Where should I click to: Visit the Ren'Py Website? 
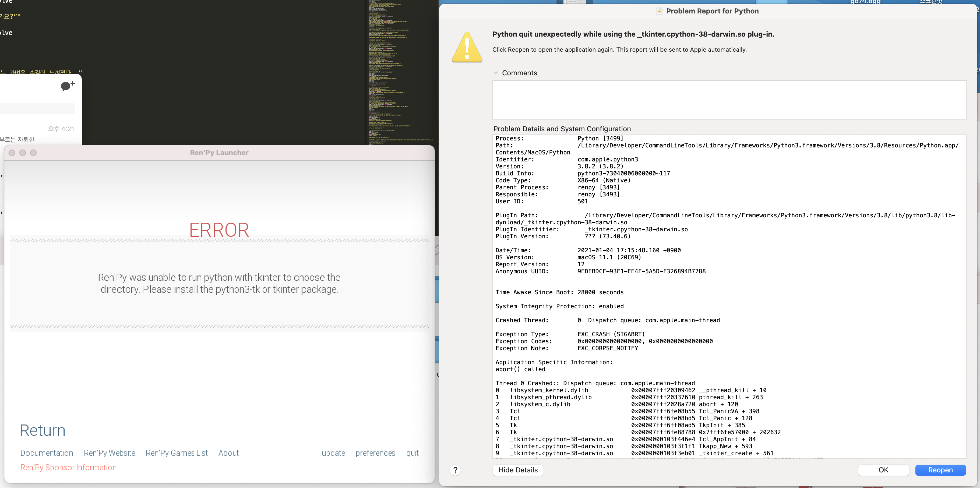110,453
